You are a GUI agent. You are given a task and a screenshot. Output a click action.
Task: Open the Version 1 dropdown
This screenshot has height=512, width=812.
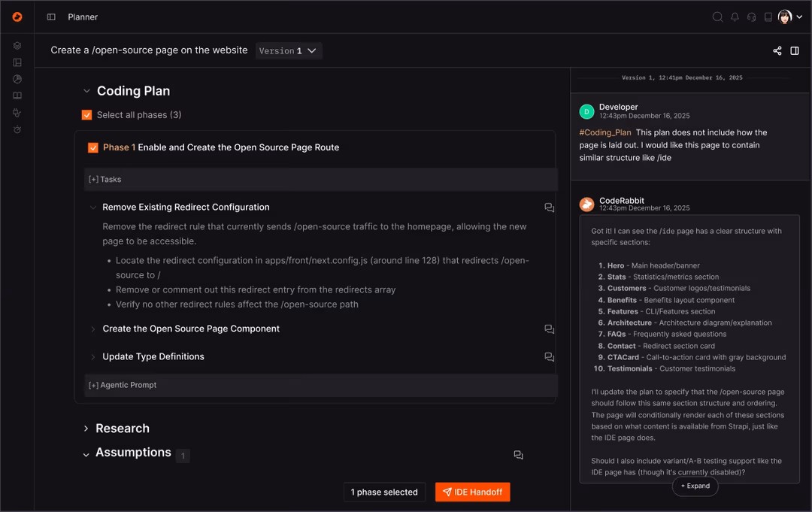click(289, 51)
